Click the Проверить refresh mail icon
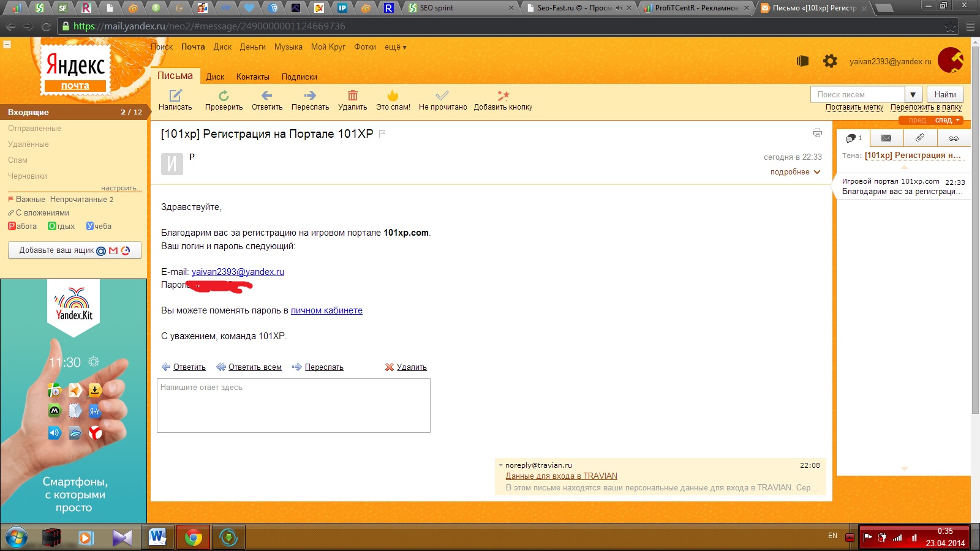The image size is (980, 551). [x=224, y=96]
